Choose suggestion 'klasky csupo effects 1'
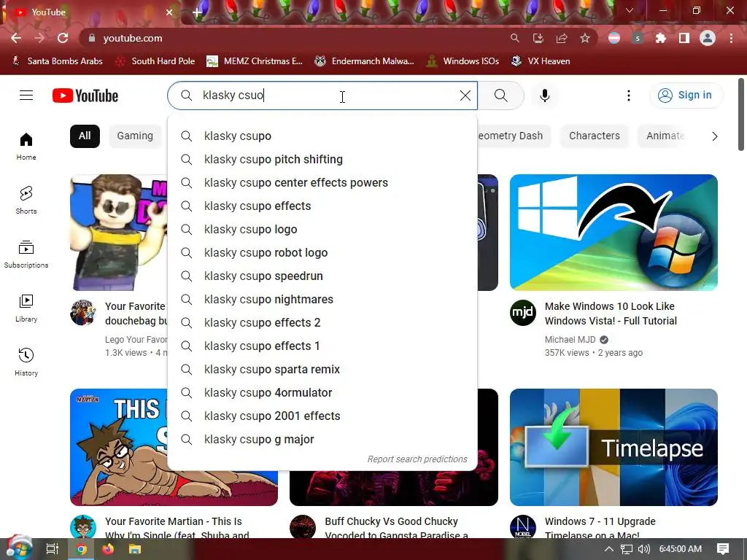 [x=322, y=346]
